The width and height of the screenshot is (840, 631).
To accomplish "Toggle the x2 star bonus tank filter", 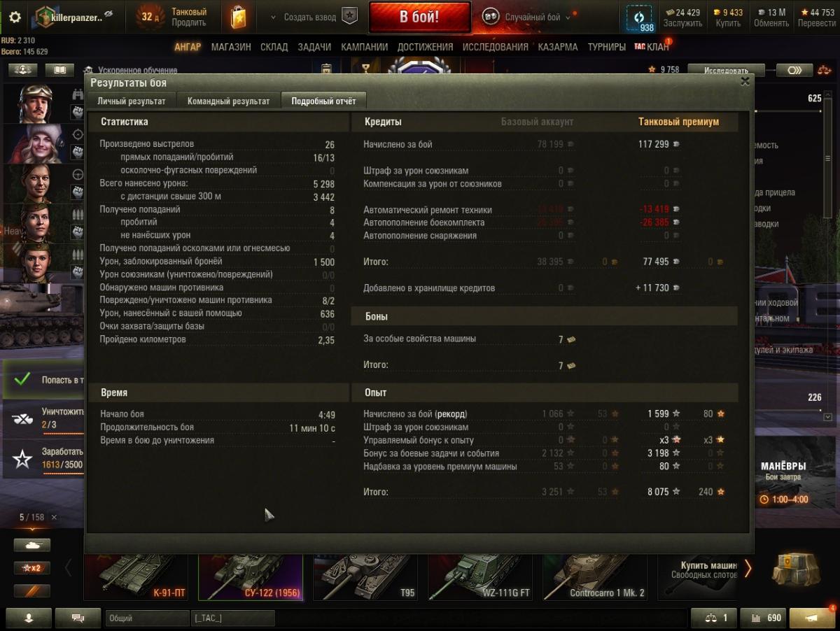I will click(x=32, y=568).
